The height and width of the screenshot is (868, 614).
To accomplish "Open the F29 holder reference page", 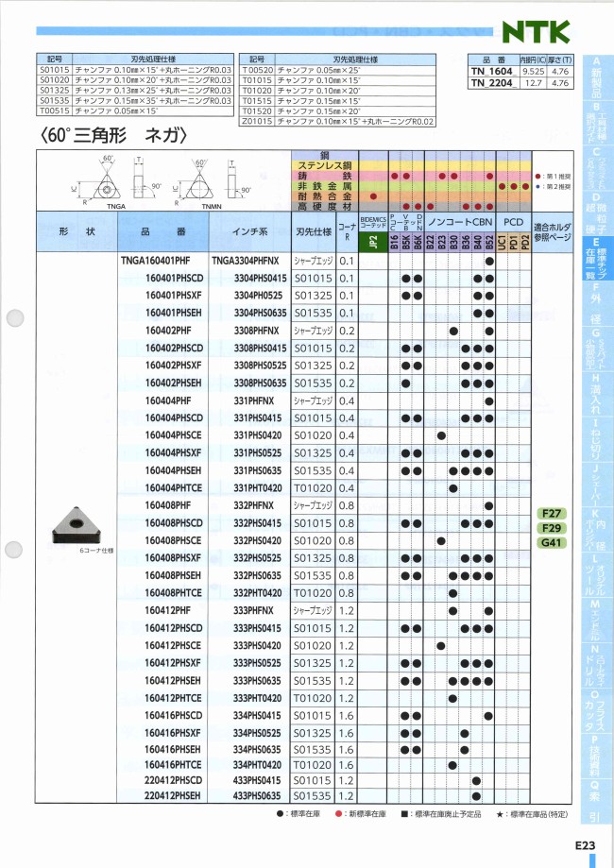I will (550, 528).
